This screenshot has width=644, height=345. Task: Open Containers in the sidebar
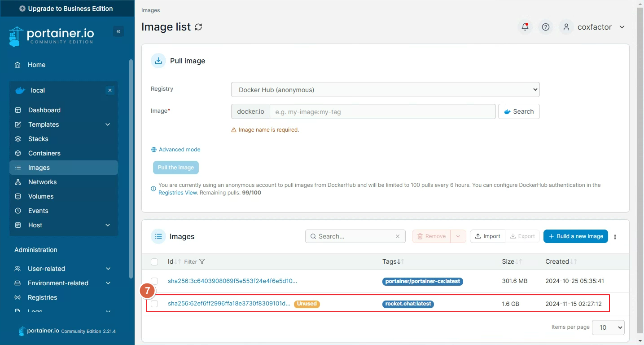[x=64, y=153]
